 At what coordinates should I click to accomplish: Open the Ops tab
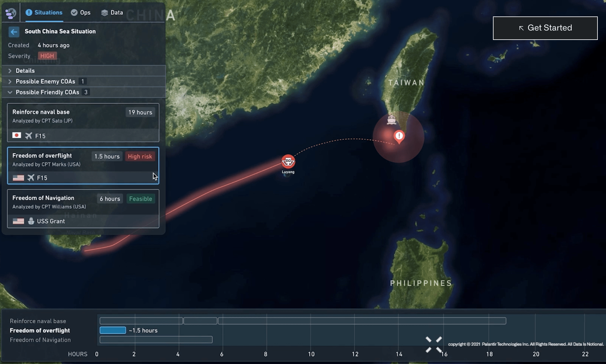[x=81, y=13]
